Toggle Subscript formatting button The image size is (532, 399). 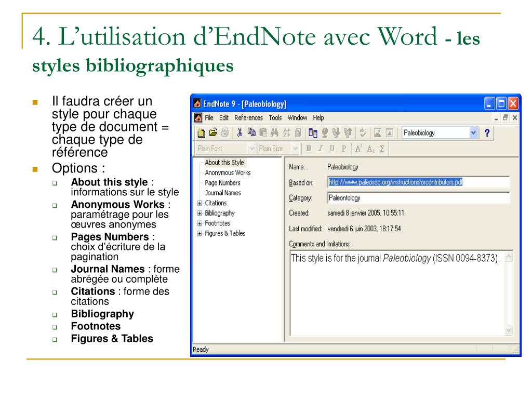(x=371, y=149)
